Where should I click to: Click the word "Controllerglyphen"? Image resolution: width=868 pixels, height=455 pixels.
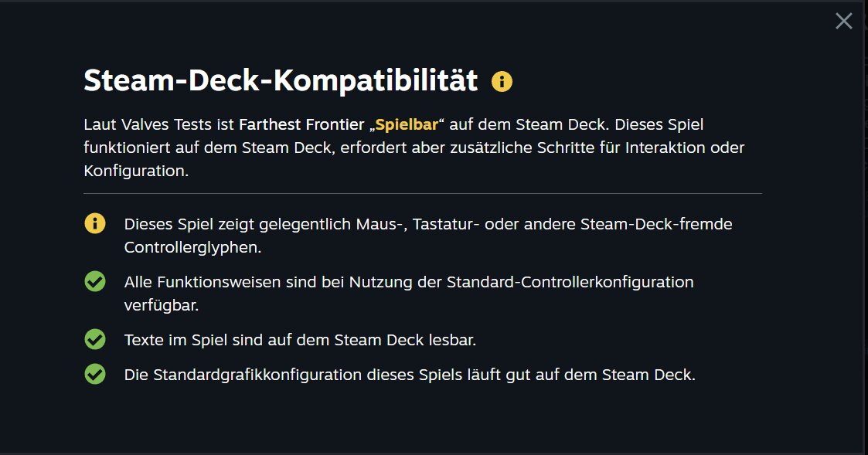[192, 248]
